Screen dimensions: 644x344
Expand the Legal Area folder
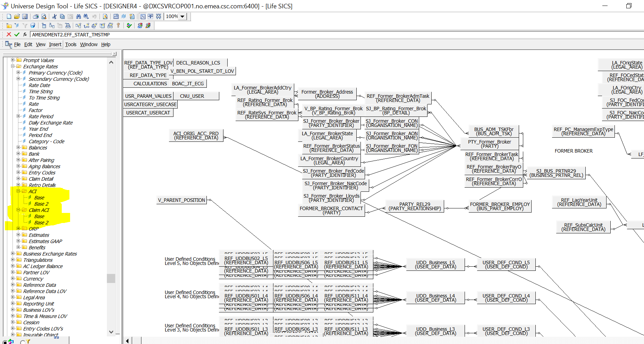(x=13, y=297)
